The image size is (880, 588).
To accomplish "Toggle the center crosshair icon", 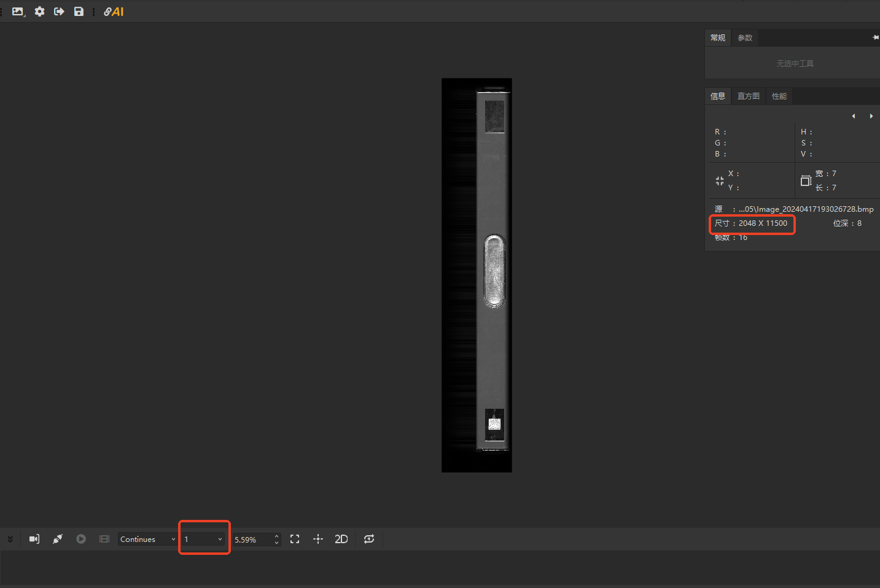I will click(318, 539).
